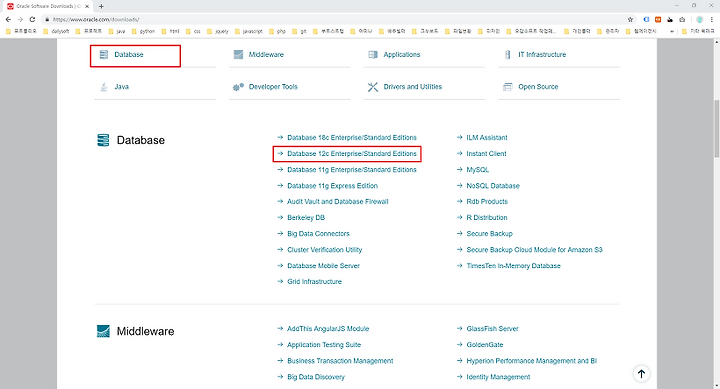Open Database 11g Express Edition link
This screenshot has height=389, width=720.
[x=332, y=186]
